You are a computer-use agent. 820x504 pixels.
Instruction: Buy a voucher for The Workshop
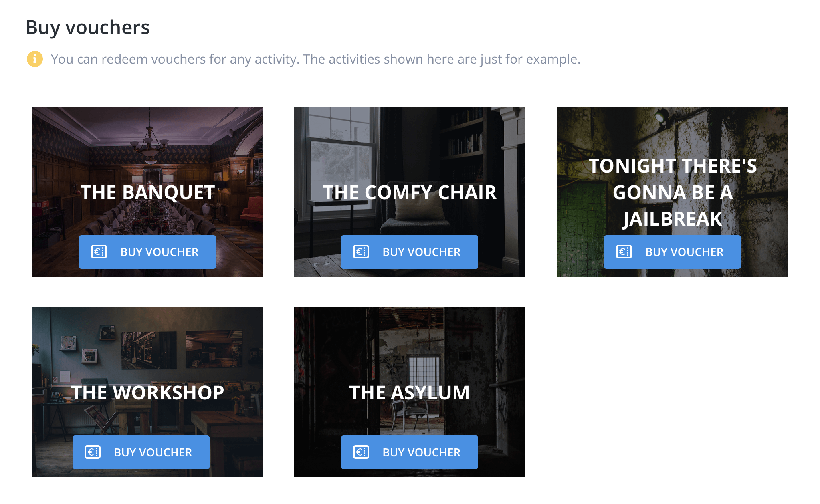(x=141, y=452)
